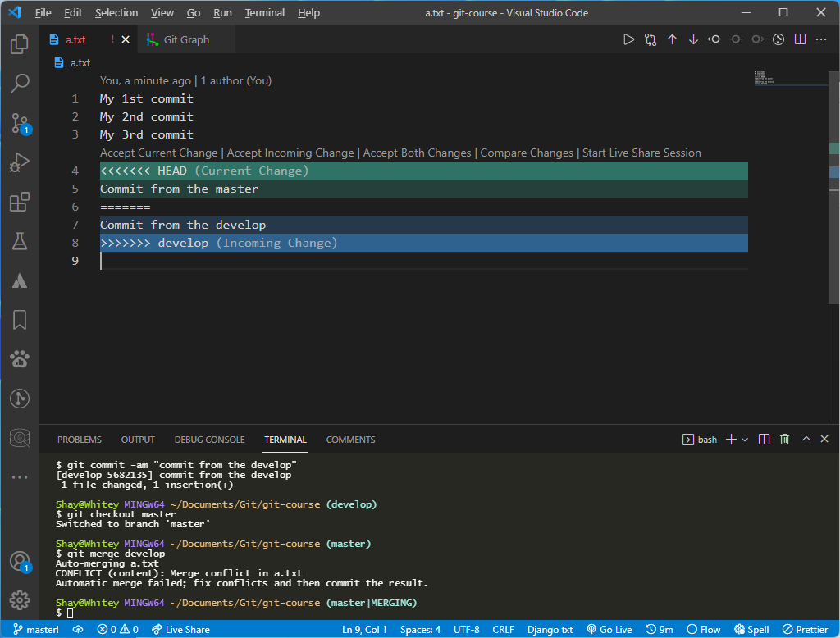Click the first commit-node revision icon in the editor toolbar
Image resolution: width=840 pixels, height=638 pixels.
point(714,39)
